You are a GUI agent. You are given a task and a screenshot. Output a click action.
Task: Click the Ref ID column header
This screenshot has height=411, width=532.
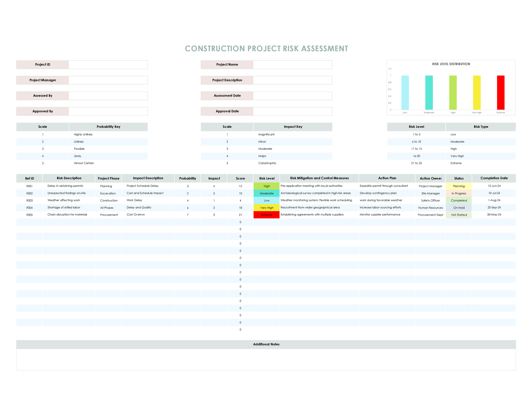tap(29, 178)
